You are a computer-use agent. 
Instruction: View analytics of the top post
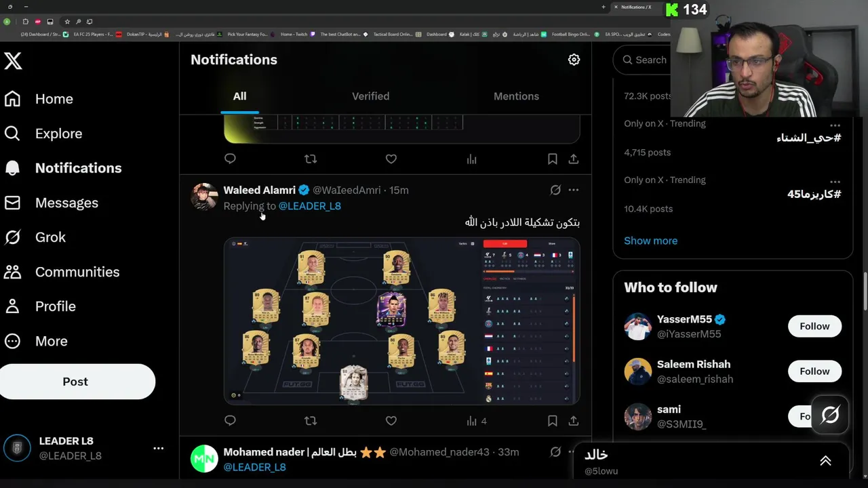pyautogui.click(x=472, y=159)
